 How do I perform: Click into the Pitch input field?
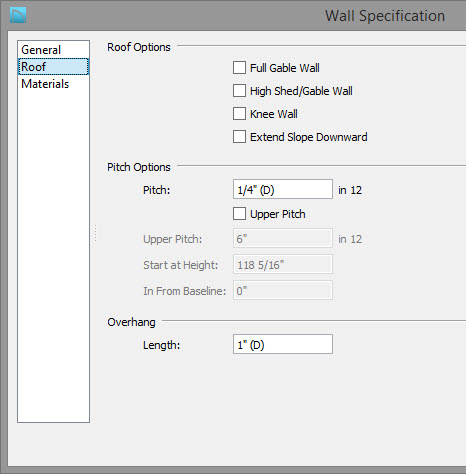[x=283, y=189]
